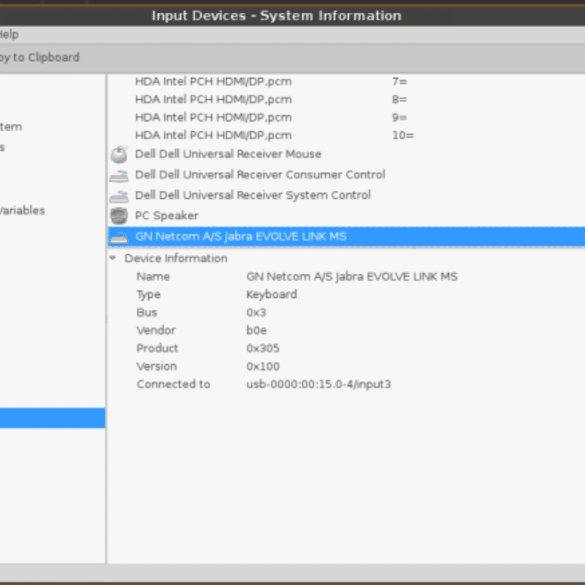Select the sidebar item ending in 'ariables'
The height and width of the screenshot is (585, 585).
click(22, 210)
